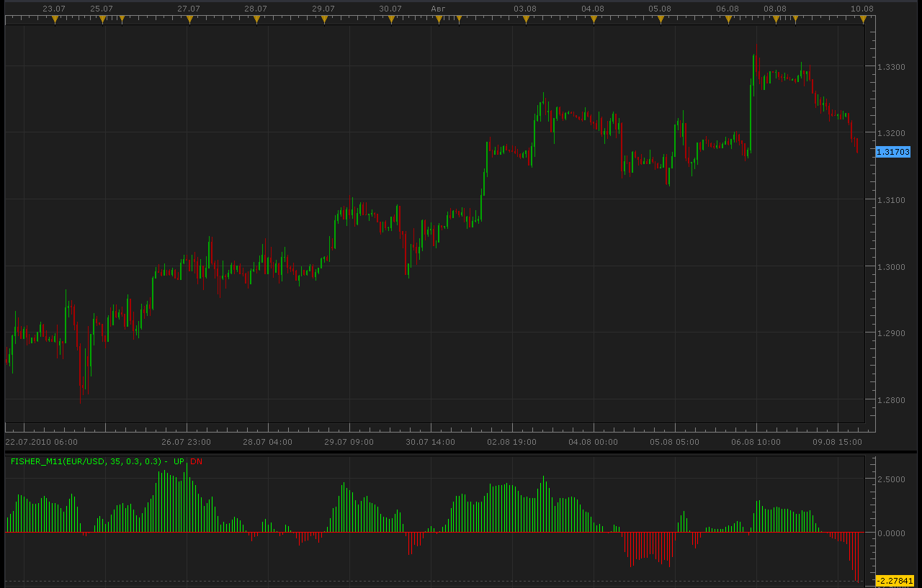Click the 0.0000 indicator scale label
This screenshot has height=588, width=922.
(890, 533)
